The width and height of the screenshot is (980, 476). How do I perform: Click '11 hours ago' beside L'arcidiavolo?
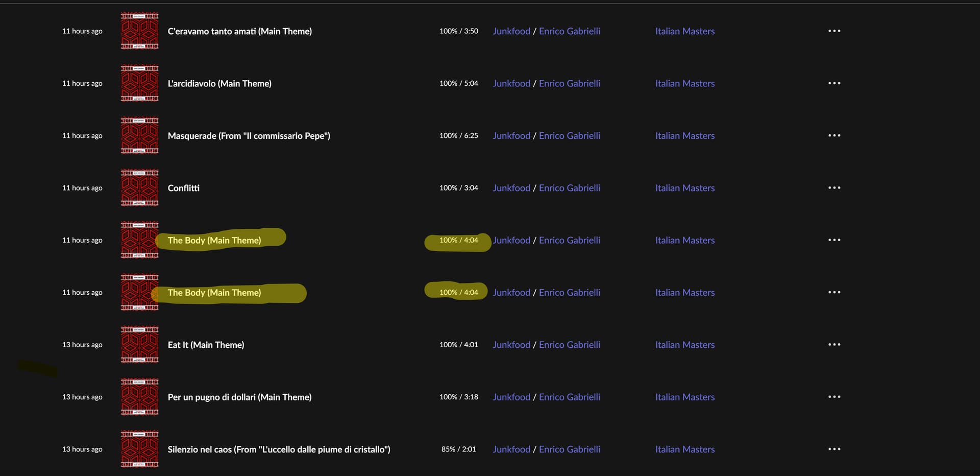82,83
